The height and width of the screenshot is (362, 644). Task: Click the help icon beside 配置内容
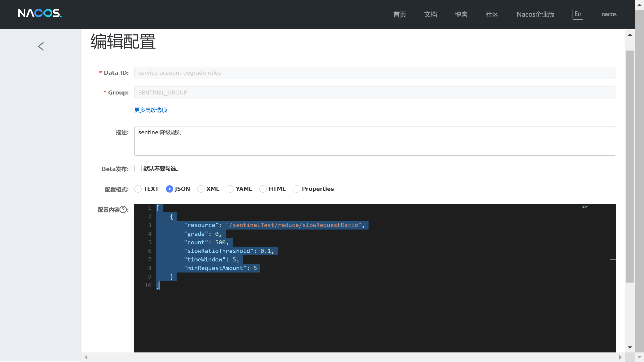[123, 209]
